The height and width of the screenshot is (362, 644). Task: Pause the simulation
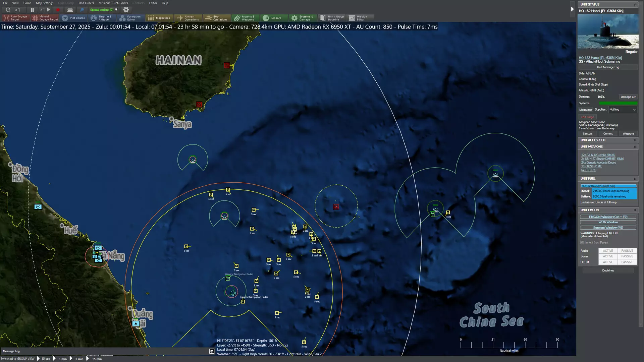32,10
